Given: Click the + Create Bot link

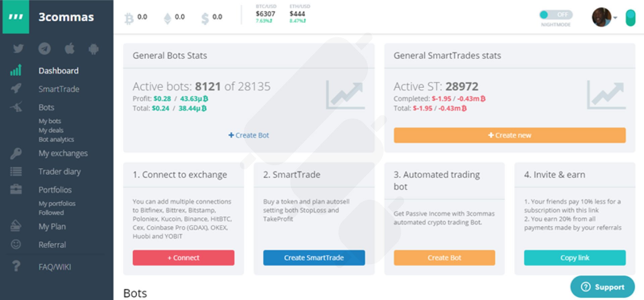Looking at the screenshot, I should (249, 135).
